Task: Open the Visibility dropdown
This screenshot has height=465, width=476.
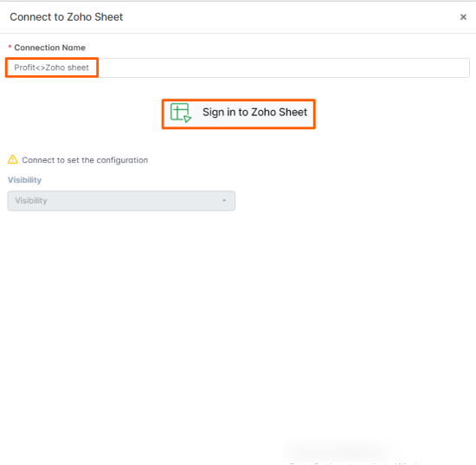Action: [x=121, y=201]
